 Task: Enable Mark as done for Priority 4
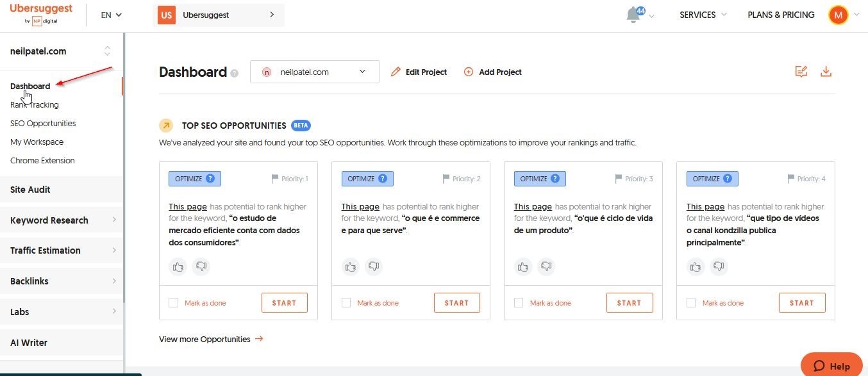click(x=691, y=303)
